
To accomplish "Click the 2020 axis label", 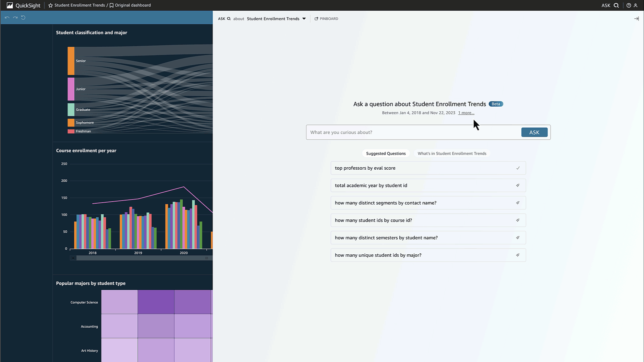I will (184, 253).
